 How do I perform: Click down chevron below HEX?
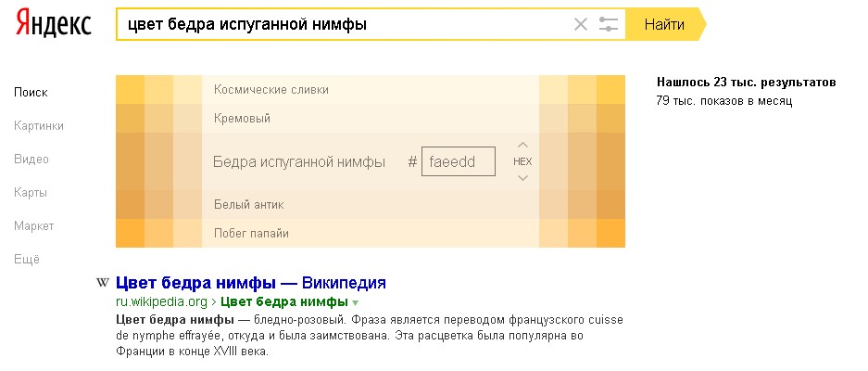point(522,178)
